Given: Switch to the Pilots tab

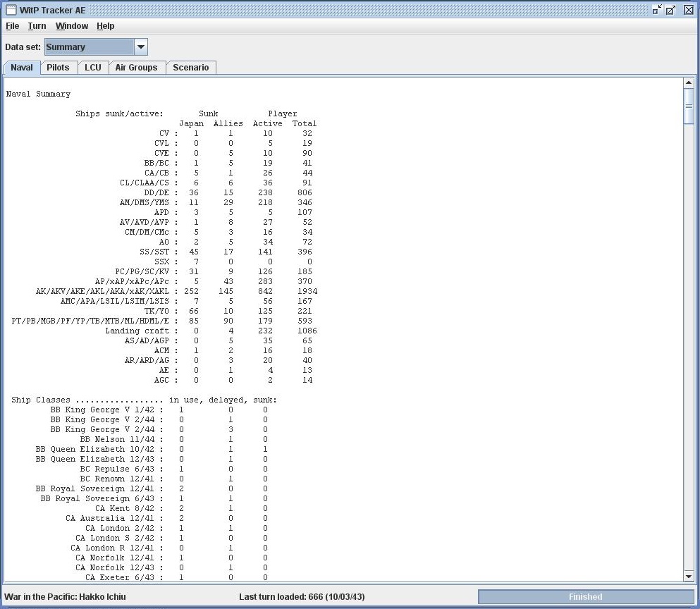Looking at the screenshot, I should coord(58,68).
